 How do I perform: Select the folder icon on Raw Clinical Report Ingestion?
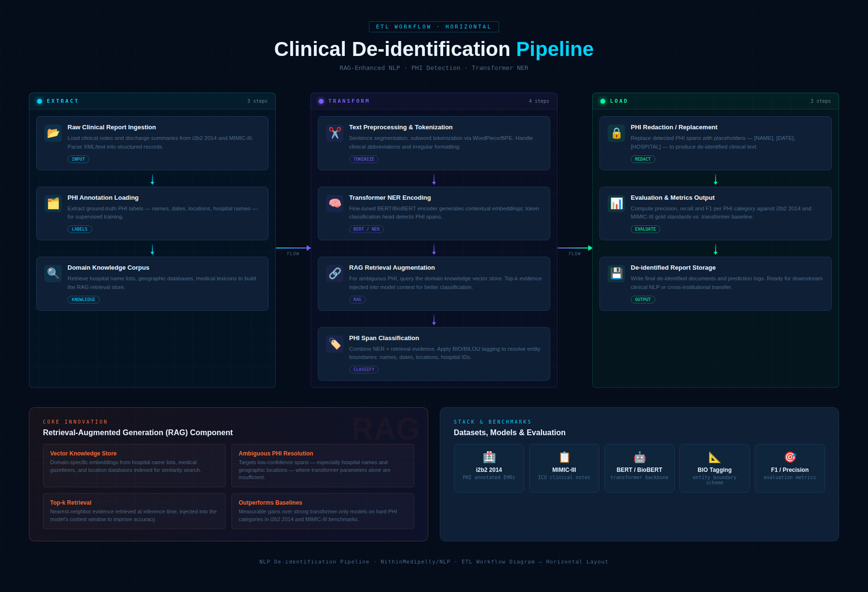click(x=53, y=133)
